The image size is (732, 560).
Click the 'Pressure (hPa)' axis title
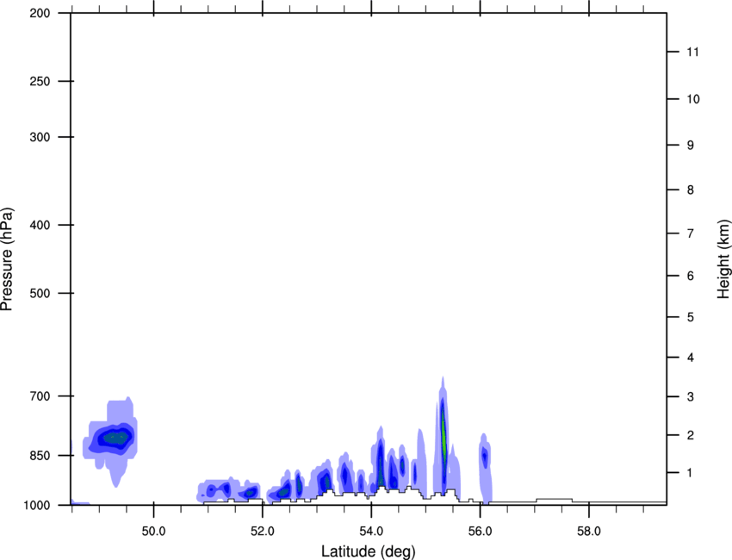coord(7,259)
